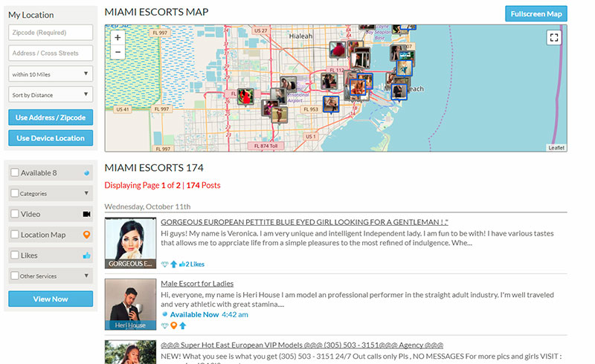Select the map marker just right of Hialeah label

click(337, 50)
